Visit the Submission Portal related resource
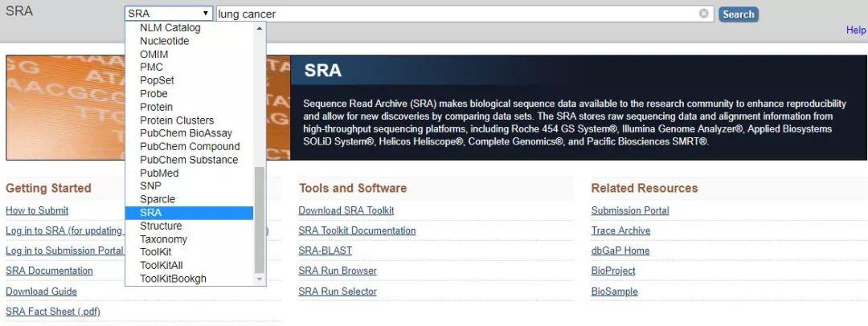 click(x=630, y=210)
